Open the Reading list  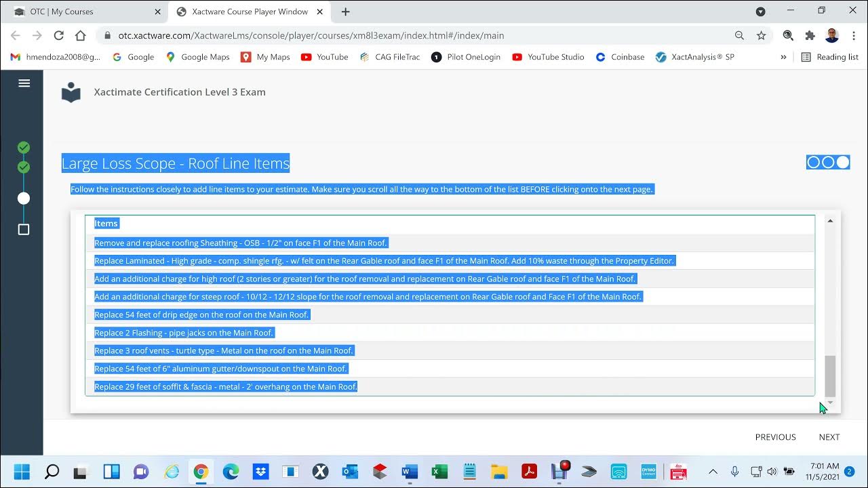click(829, 57)
